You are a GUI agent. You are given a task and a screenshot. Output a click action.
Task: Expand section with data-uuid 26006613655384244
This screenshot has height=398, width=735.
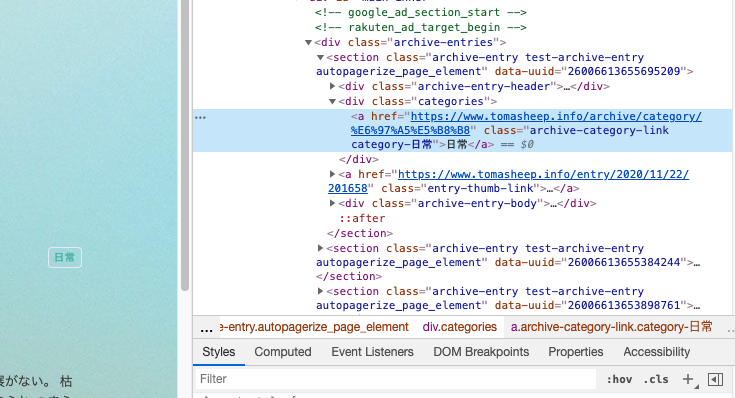point(321,248)
